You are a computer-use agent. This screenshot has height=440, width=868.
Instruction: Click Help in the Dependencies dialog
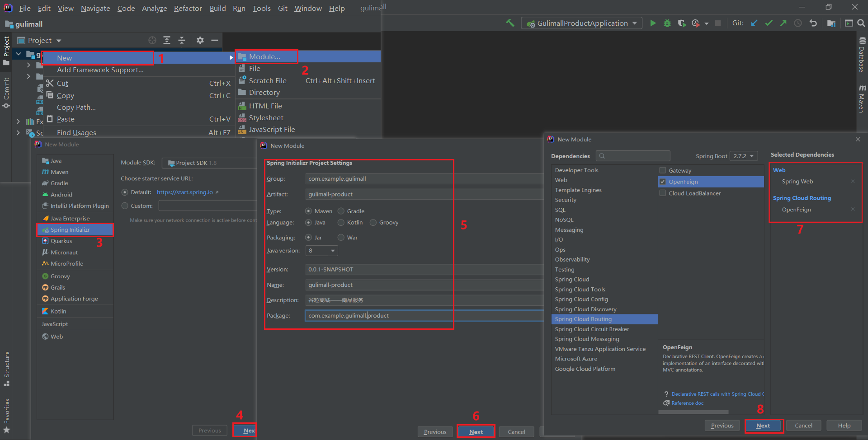tap(844, 426)
